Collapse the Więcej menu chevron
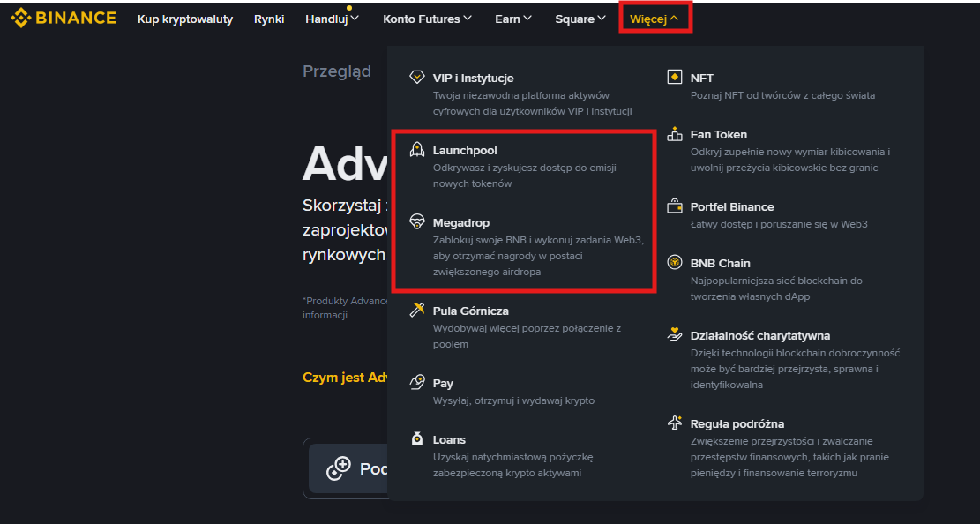Viewport: 980px width, 524px height. point(674,19)
